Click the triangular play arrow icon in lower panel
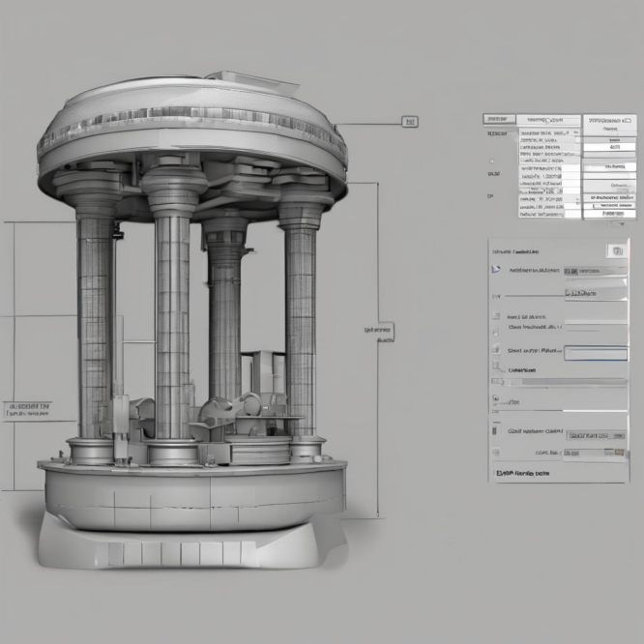Image resolution: width=644 pixels, height=644 pixels. click(x=497, y=271)
